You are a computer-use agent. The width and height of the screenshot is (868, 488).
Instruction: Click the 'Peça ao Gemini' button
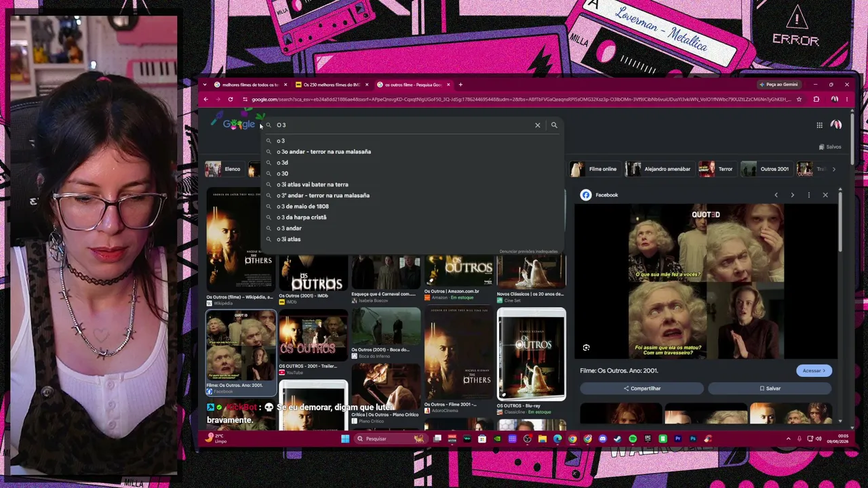pos(778,85)
